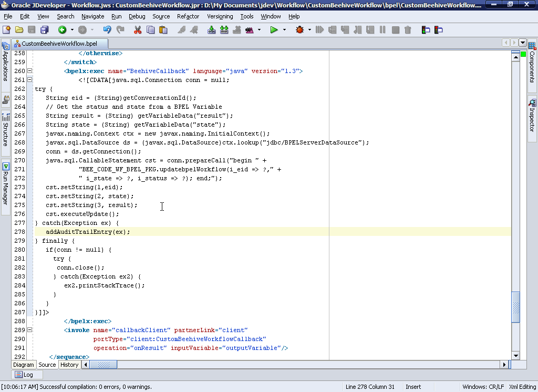Click the Rebuild toolbar icon
Screen dimensions: 538x392
[224, 29]
